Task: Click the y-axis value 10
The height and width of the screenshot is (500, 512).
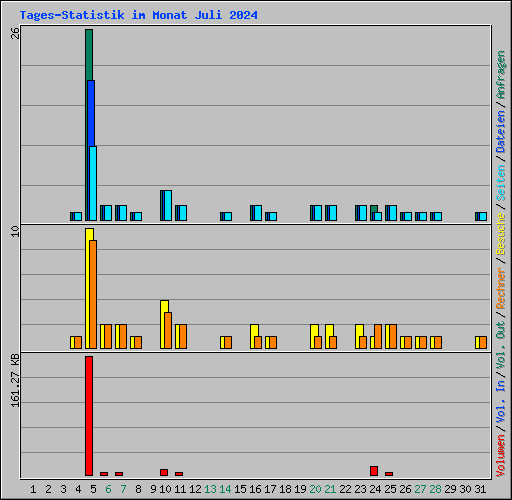Action: [x=15, y=231]
